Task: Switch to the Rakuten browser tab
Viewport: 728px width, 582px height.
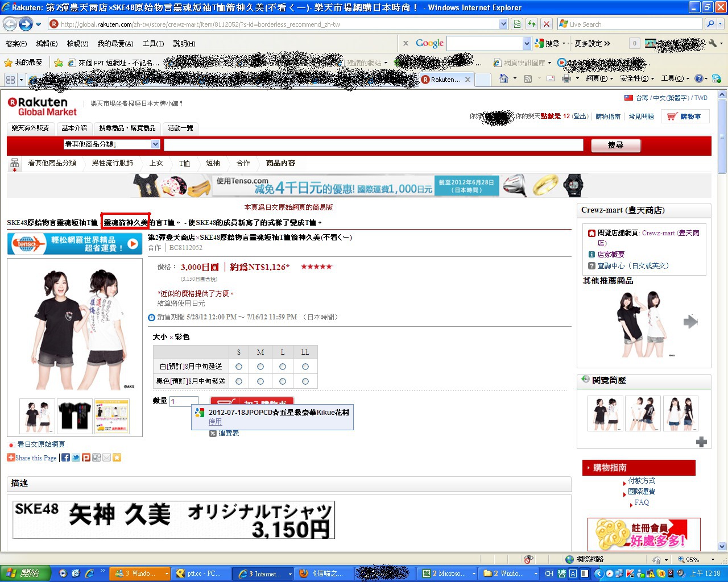Action: click(x=446, y=80)
